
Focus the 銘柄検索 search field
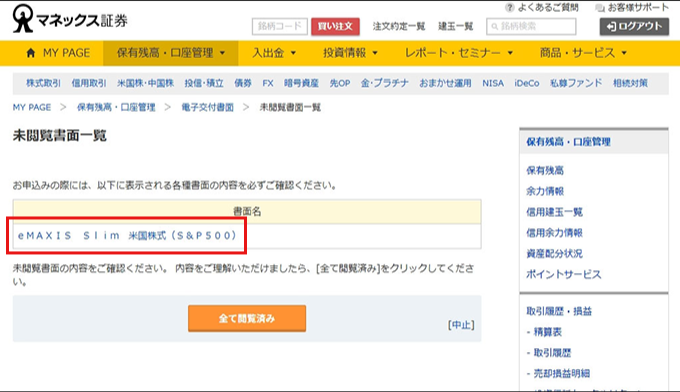[531, 26]
